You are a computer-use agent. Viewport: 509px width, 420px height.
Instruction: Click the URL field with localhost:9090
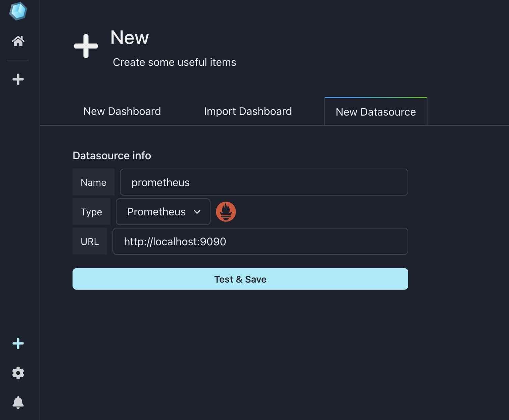(x=260, y=241)
